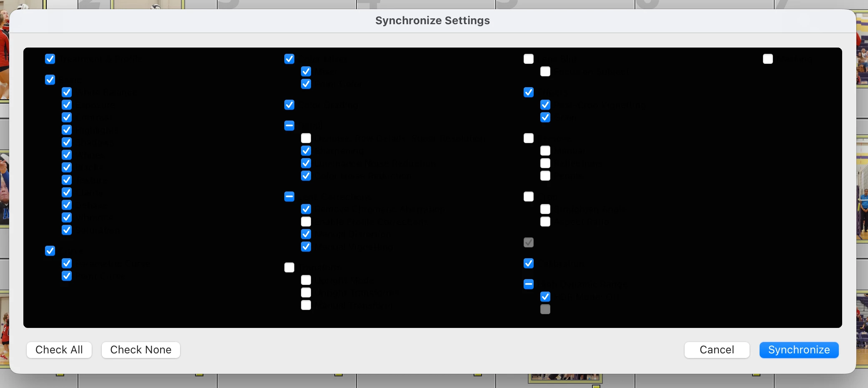Uncheck the Sharpening checkbox
The width and height of the screenshot is (868, 388).
click(306, 151)
